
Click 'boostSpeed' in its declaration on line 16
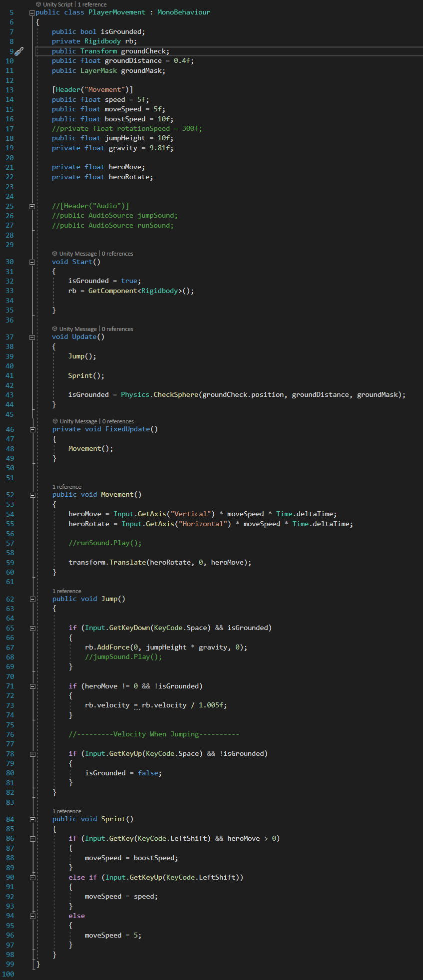tap(125, 119)
